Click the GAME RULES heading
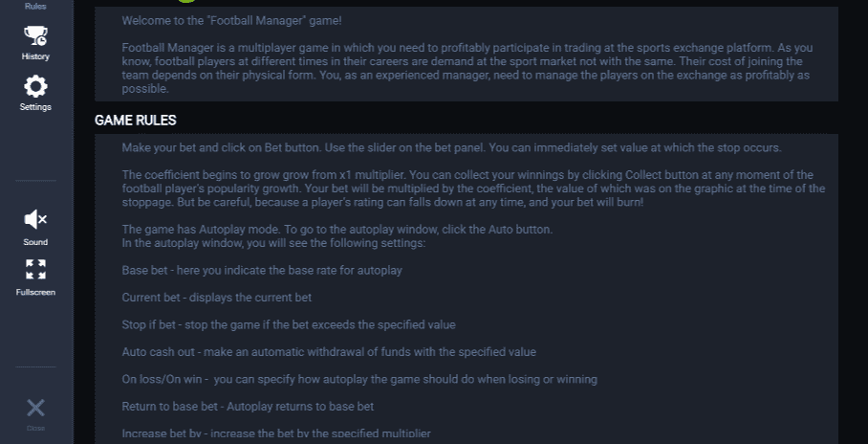The height and width of the screenshot is (444, 868). 135,121
